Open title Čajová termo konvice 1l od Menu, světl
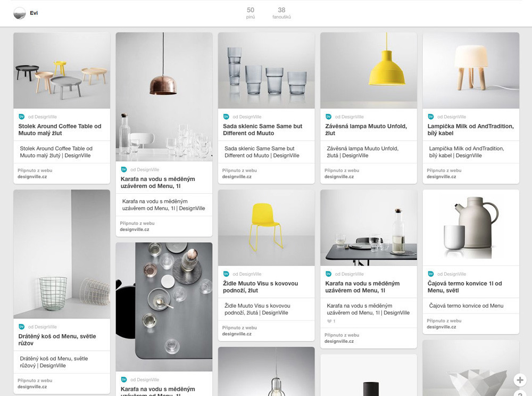Screen dimensions: 532x396 [x=465, y=287]
